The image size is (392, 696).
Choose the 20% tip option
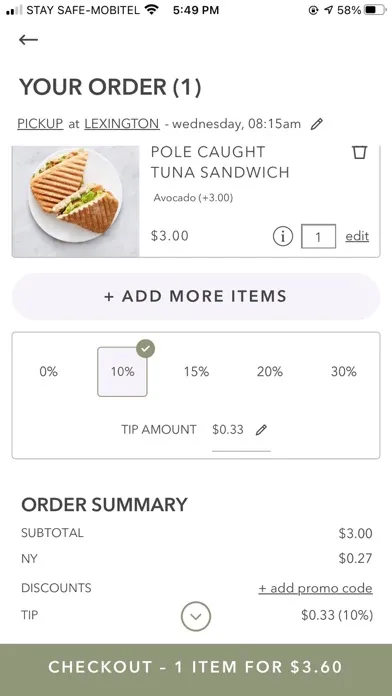click(x=270, y=372)
